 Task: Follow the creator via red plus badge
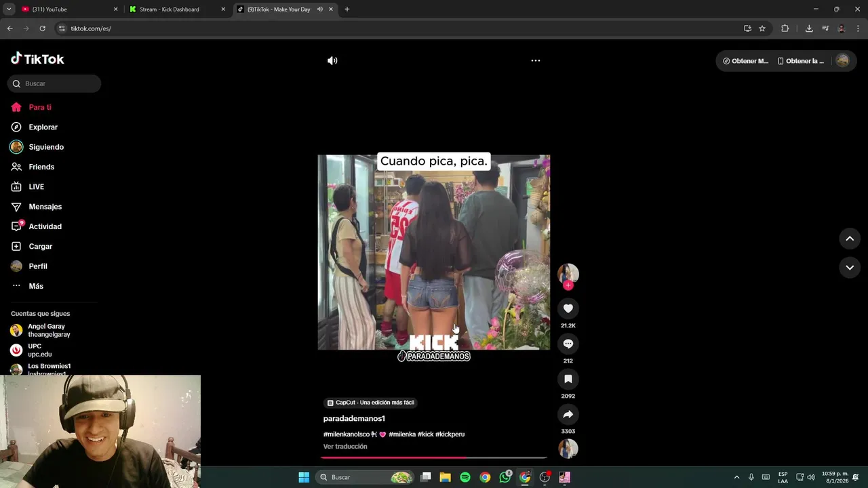pos(568,285)
